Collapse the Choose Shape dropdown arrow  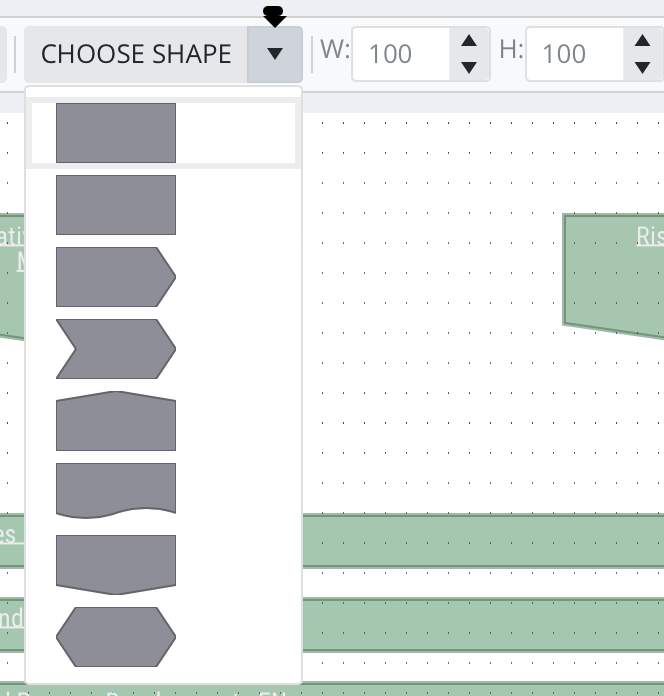tap(275, 54)
